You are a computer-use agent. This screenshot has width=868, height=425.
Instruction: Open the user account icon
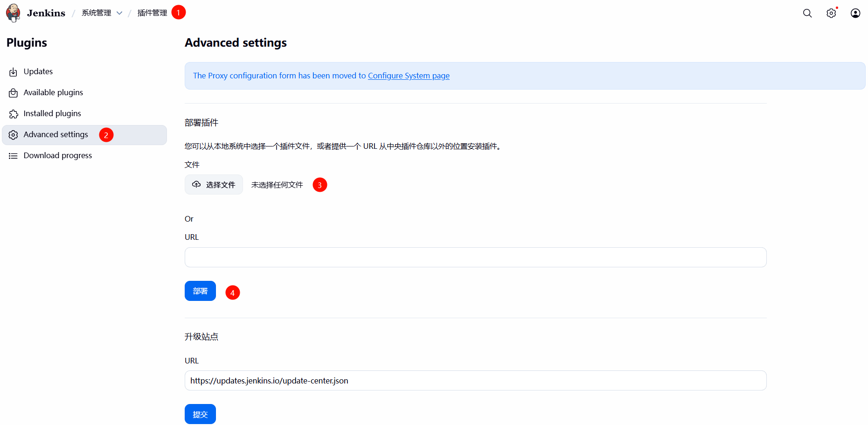point(855,14)
